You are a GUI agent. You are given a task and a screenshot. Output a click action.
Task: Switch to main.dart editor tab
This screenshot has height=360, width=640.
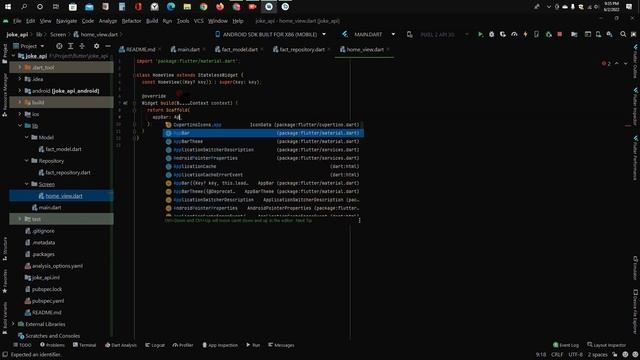pos(188,50)
